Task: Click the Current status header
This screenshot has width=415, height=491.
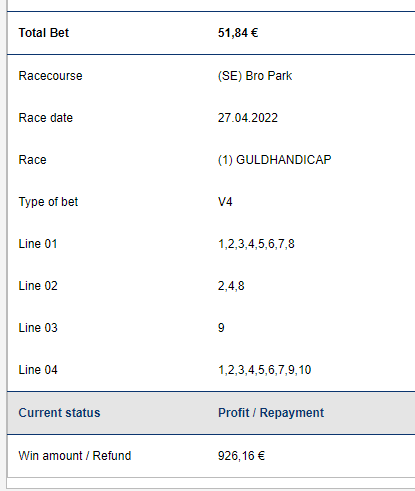Action: pos(59,413)
